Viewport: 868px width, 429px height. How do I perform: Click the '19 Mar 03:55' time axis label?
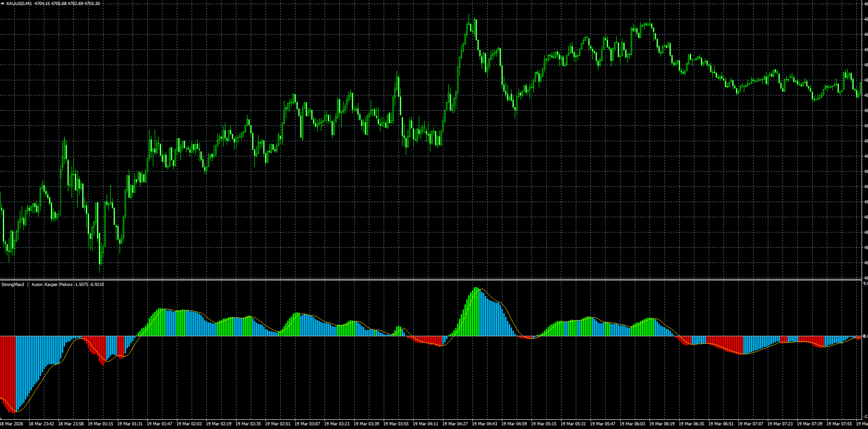[x=396, y=424]
